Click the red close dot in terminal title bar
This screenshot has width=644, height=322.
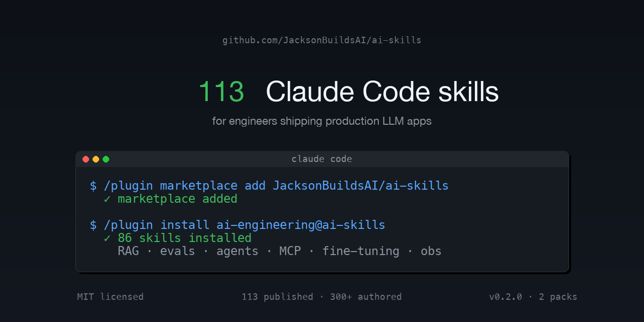pyautogui.click(x=86, y=159)
